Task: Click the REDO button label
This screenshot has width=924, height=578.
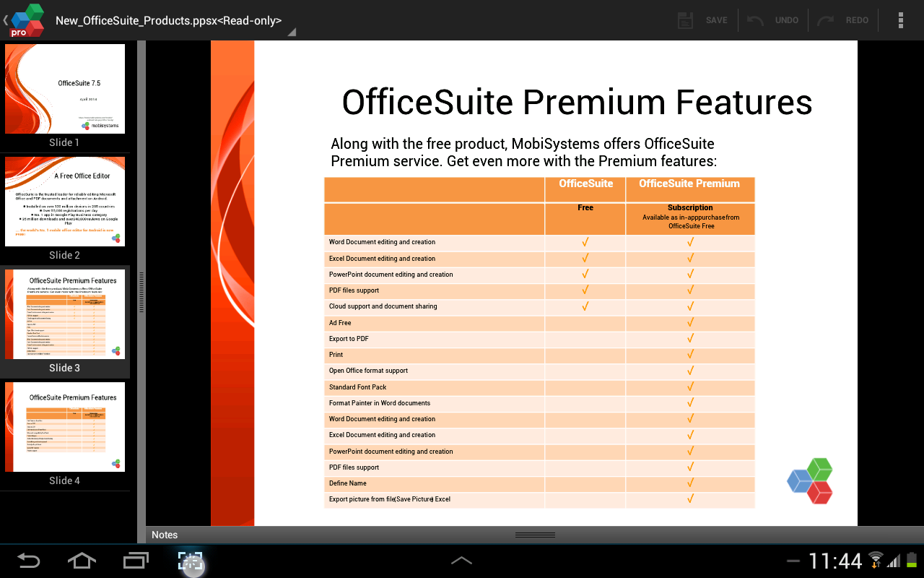Action: [858, 20]
